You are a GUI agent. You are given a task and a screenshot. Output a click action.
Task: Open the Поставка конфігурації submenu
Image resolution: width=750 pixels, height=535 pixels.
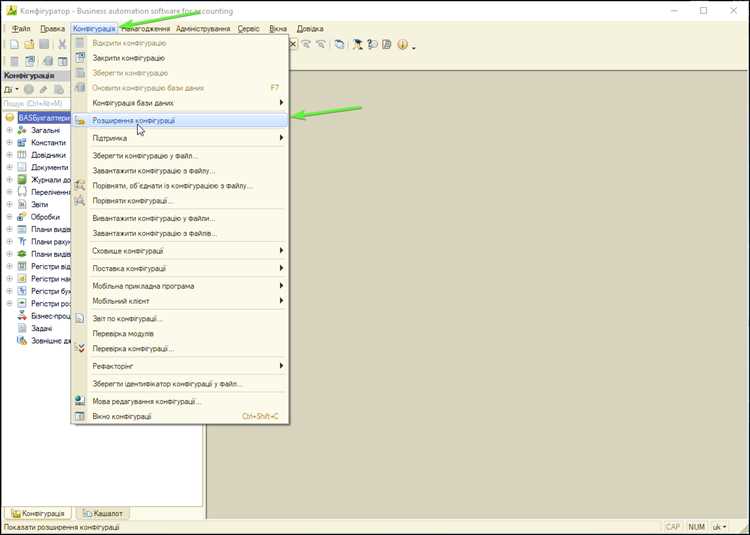pyautogui.click(x=180, y=269)
